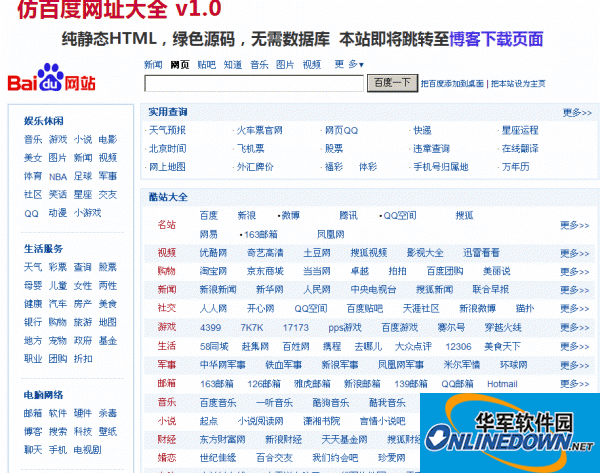Open 违章查询 link
Image resolution: width=600 pixels, height=473 pixels.
432,148
